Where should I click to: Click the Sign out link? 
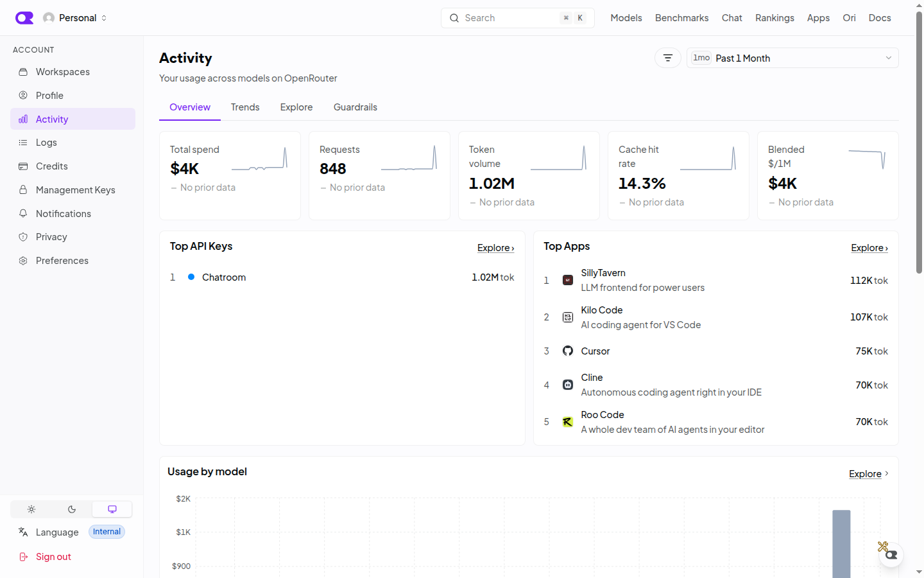(x=53, y=557)
